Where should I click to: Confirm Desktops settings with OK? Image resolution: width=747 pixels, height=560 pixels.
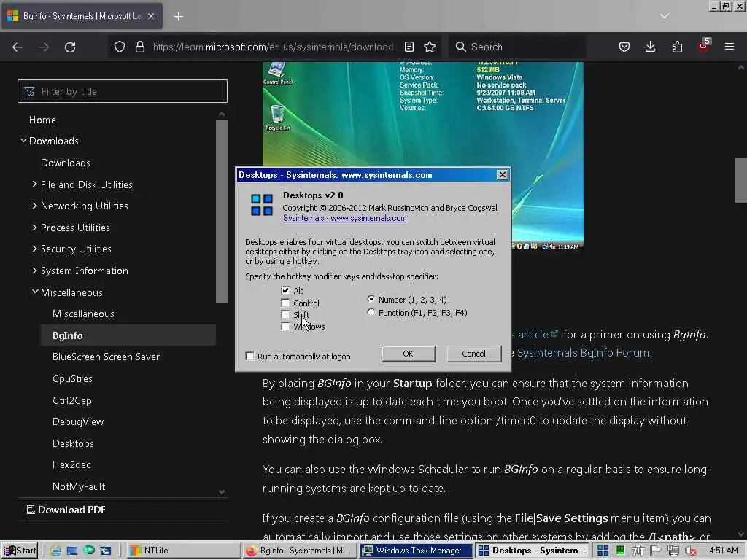(409, 354)
